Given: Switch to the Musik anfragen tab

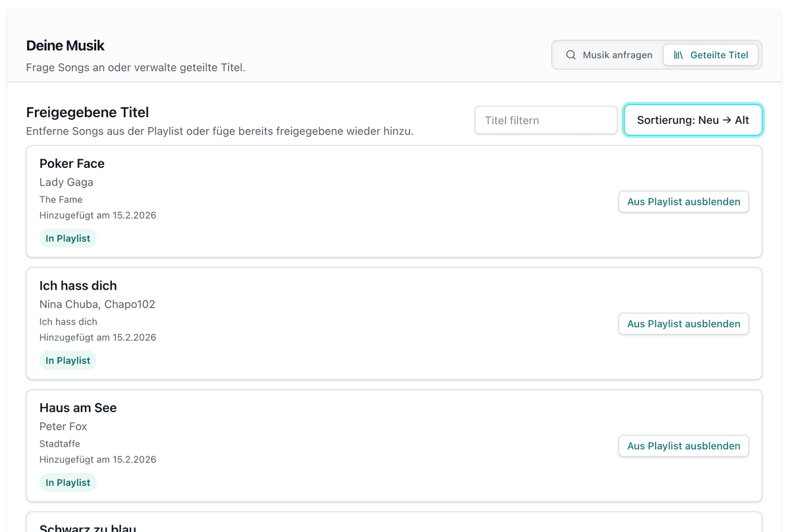Looking at the screenshot, I should [608, 55].
